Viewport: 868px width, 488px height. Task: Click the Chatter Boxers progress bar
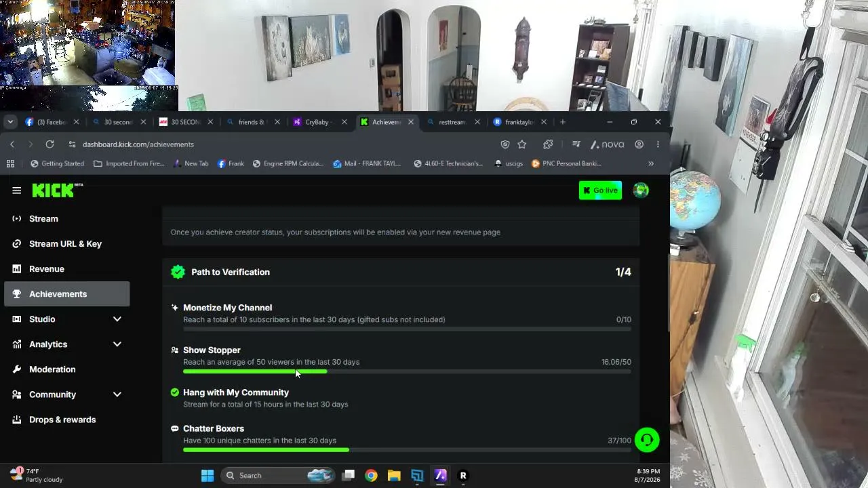[407, 450]
